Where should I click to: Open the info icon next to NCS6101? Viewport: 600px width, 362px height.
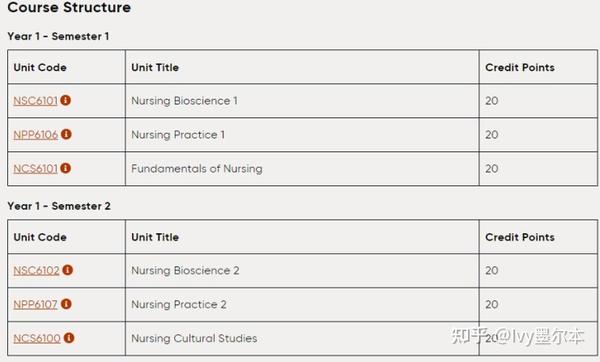[x=65, y=168]
